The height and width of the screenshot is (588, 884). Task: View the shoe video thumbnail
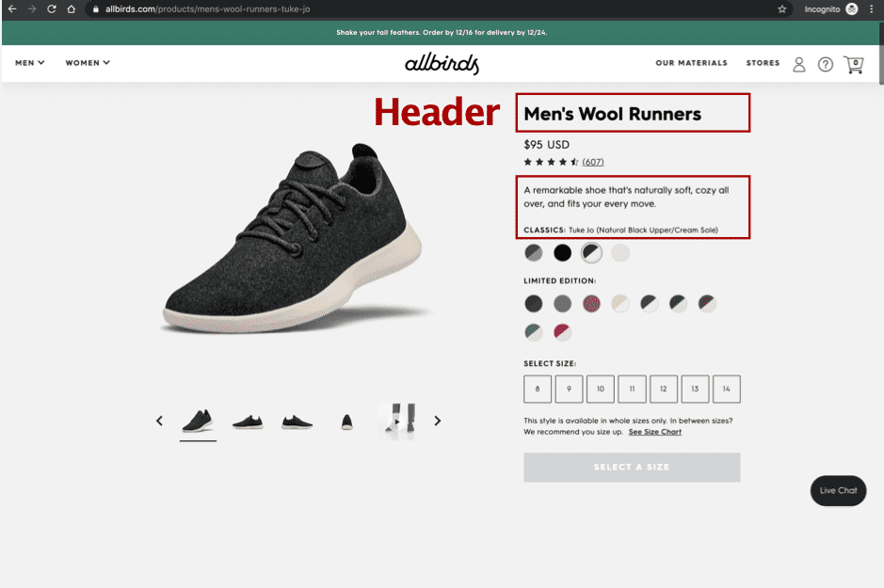coord(397,421)
